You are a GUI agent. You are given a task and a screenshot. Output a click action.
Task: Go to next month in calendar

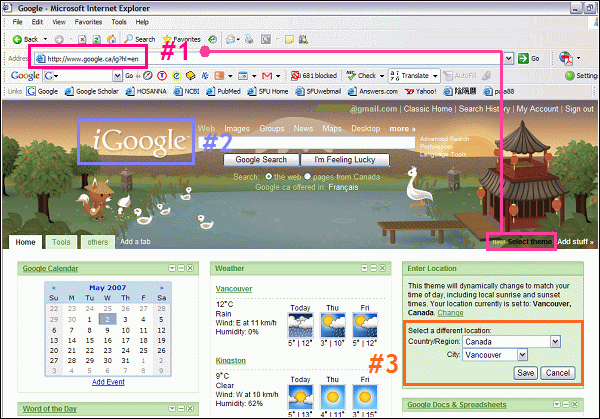coord(161,288)
